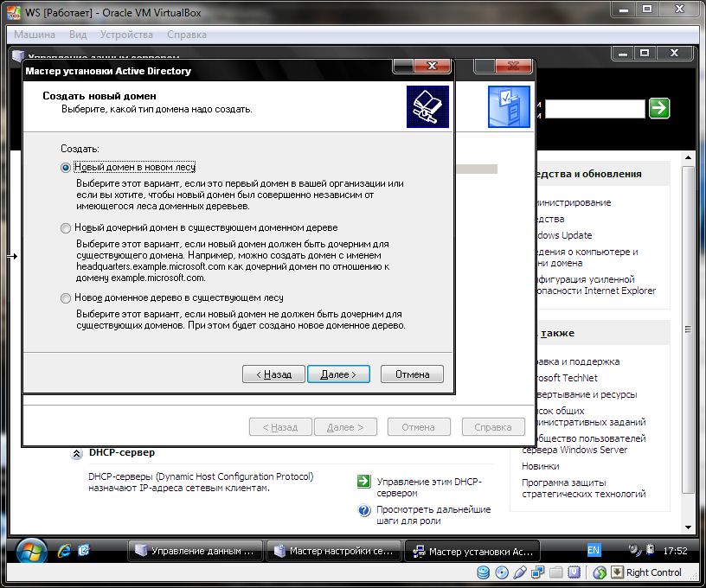Open the administrative common tasks list link
Viewport: 706px width, 588px height.
click(x=591, y=416)
